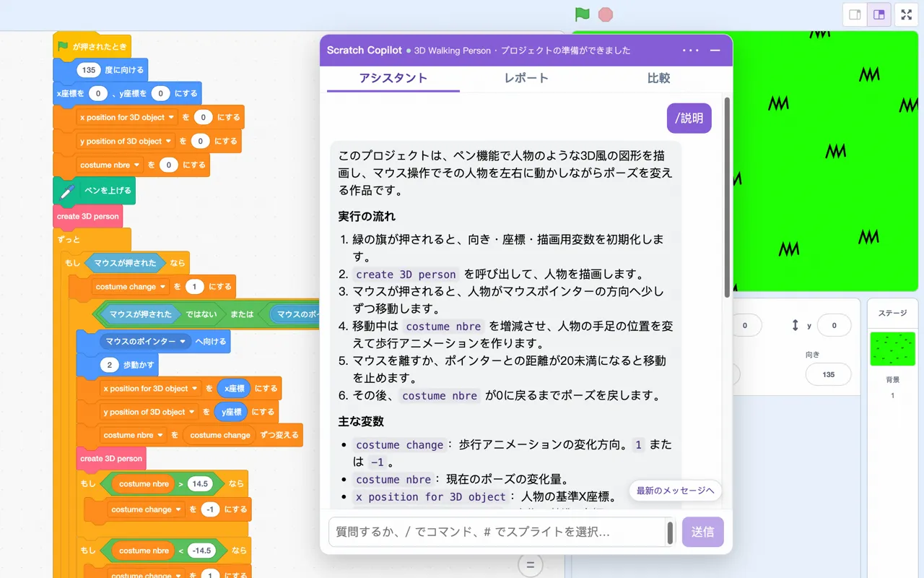Screen dimensions: 924x578
Task: Switch to large stage layout icon
Action: (x=879, y=14)
